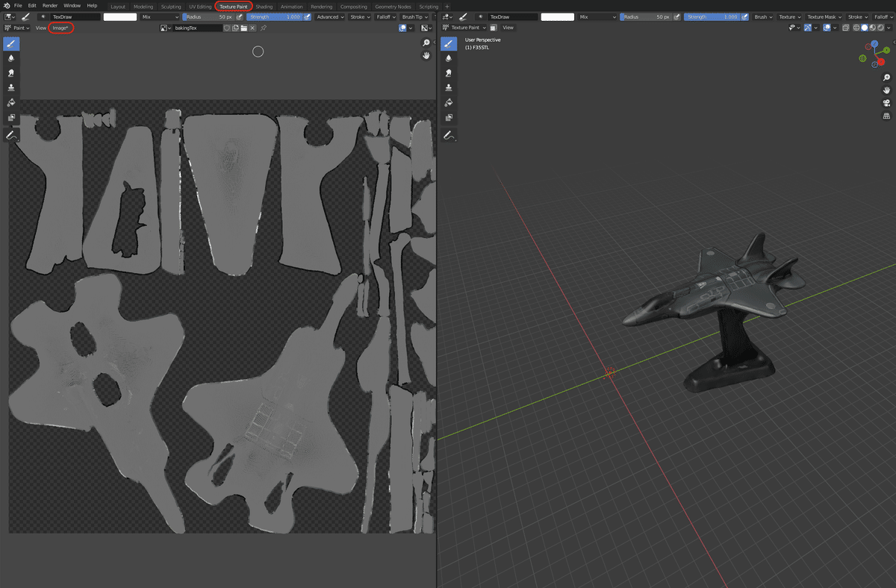896x588 pixels.
Task: Switch to solid viewport shading
Action: [x=865, y=28]
